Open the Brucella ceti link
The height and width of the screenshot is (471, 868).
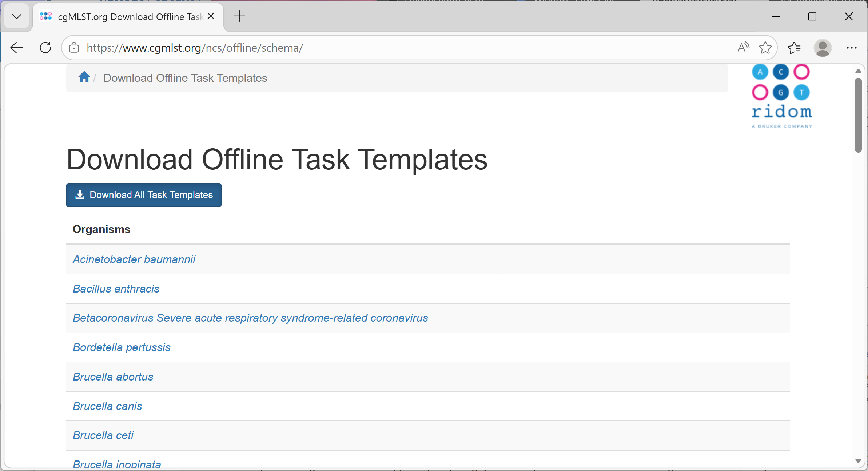coord(103,435)
